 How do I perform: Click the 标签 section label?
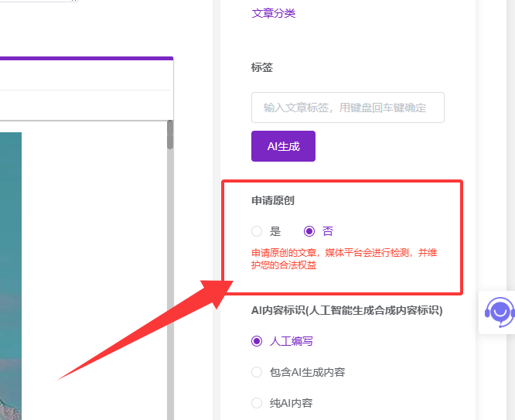(x=262, y=67)
